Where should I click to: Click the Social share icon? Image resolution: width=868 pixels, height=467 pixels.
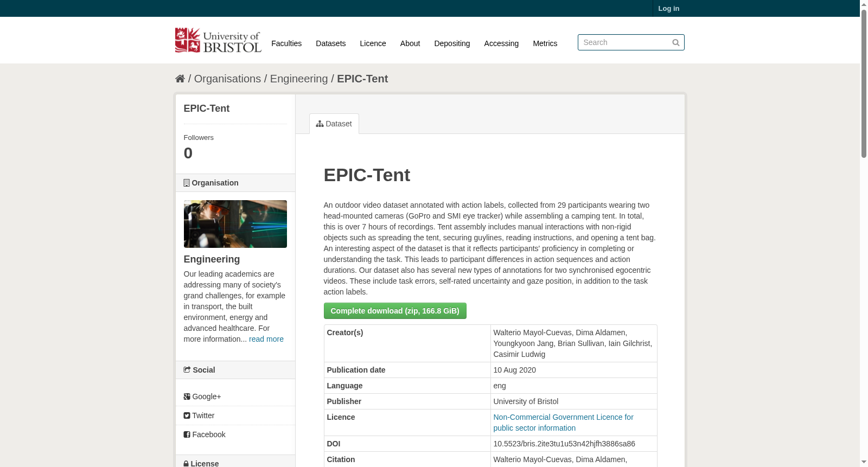point(187,370)
